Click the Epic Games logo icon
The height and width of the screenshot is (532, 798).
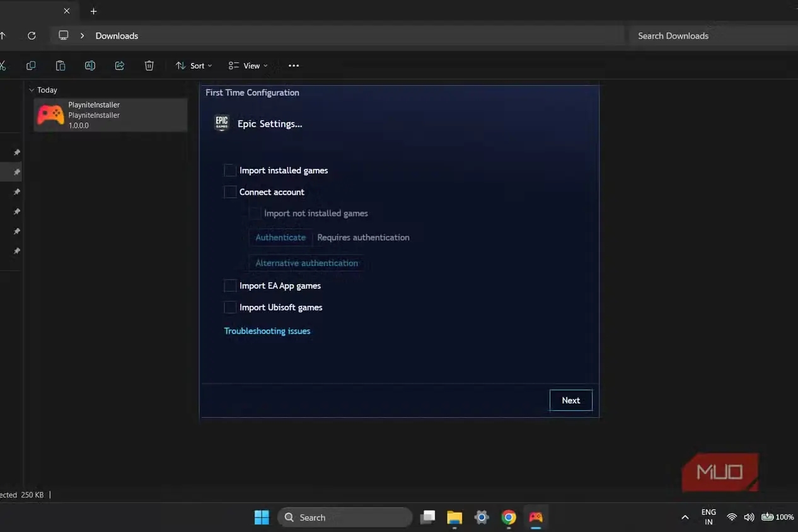pos(222,123)
